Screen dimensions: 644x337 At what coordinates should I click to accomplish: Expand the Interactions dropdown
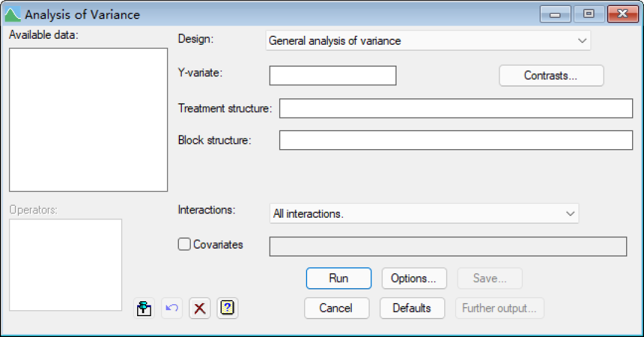point(424,214)
